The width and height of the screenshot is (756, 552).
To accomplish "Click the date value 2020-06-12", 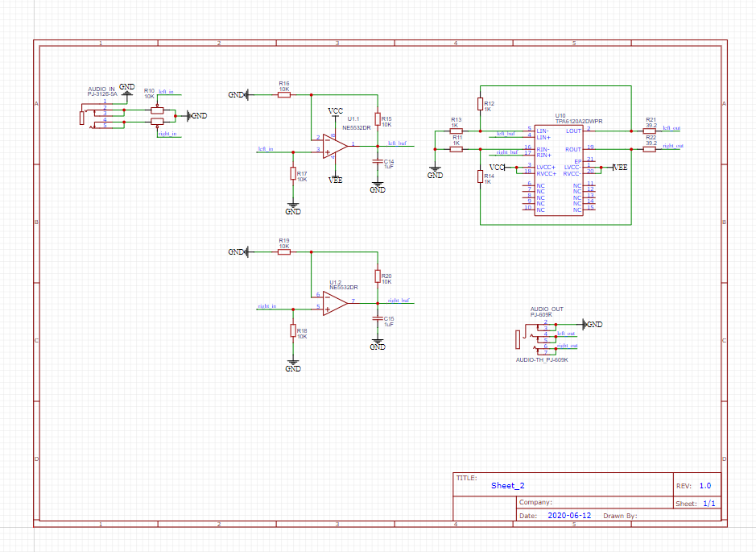I will click(x=569, y=515).
